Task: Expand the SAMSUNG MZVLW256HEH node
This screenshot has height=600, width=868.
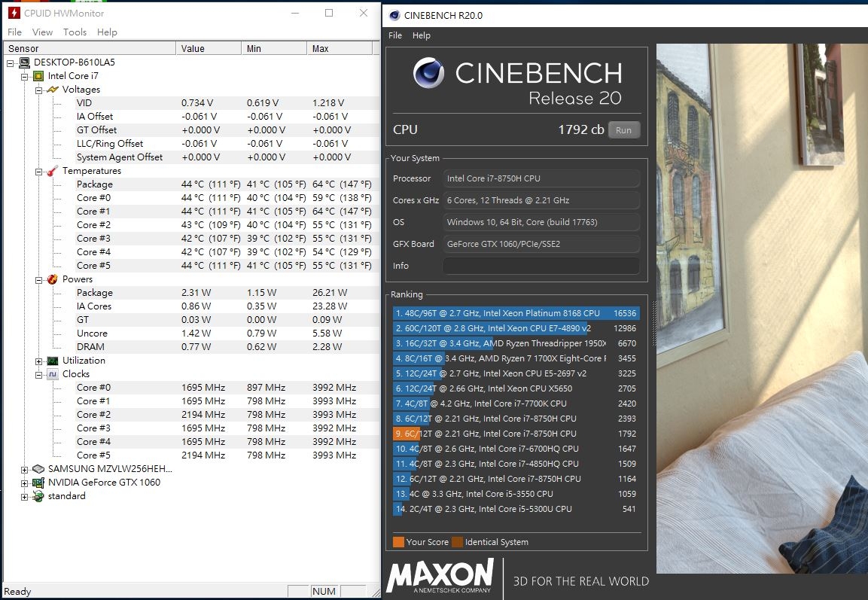Action: pyautogui.click(x=24, y=470)
